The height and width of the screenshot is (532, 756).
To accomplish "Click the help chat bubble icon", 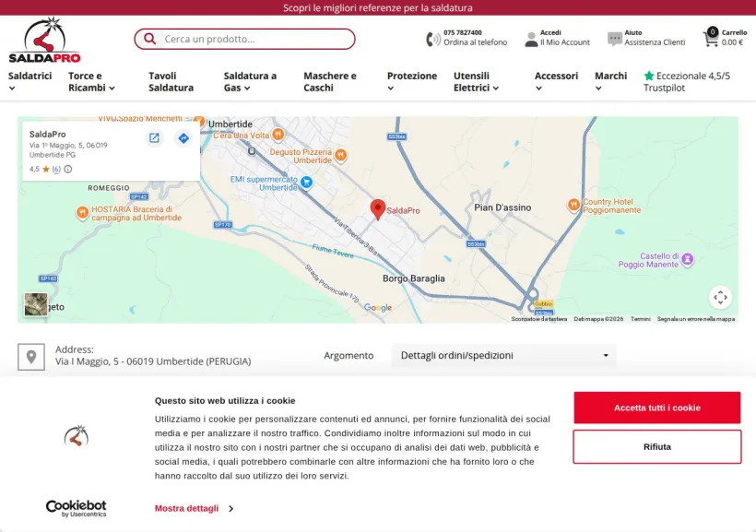I will click(x=614, y=39).
